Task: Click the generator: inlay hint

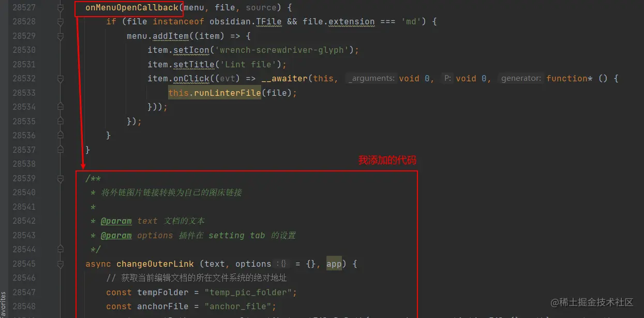Action: pyautogui.click(x=520, y=79)
